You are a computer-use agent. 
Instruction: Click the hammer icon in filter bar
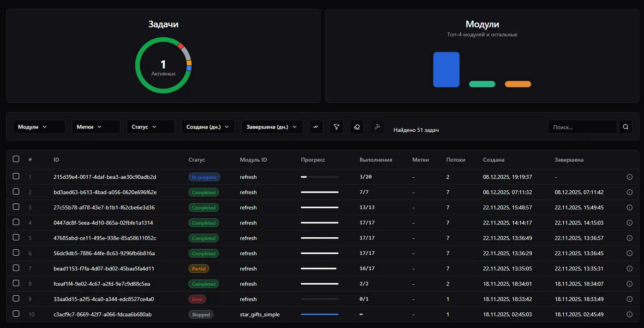click(x=377, y=127)
